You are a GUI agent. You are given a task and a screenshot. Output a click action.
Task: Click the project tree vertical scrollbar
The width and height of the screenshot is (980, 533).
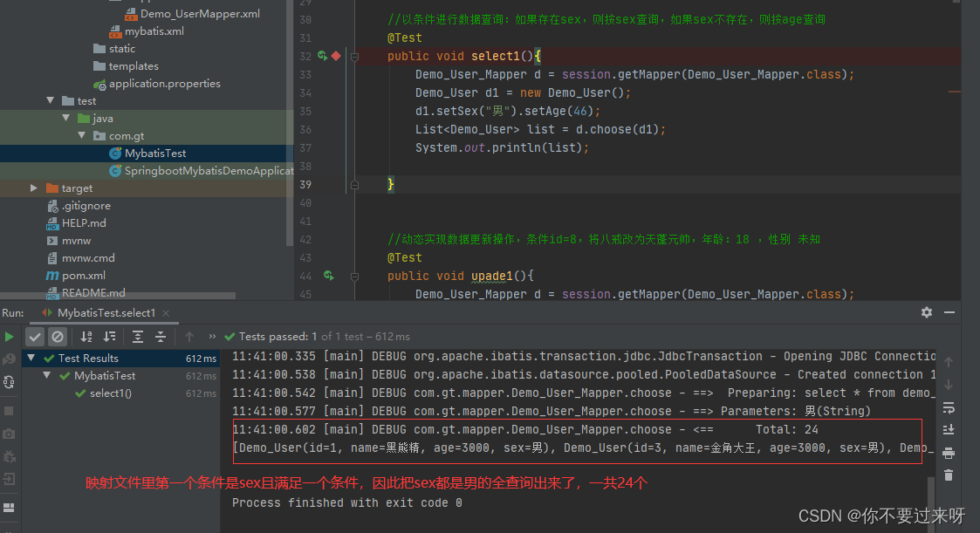(x=290, y=122)
